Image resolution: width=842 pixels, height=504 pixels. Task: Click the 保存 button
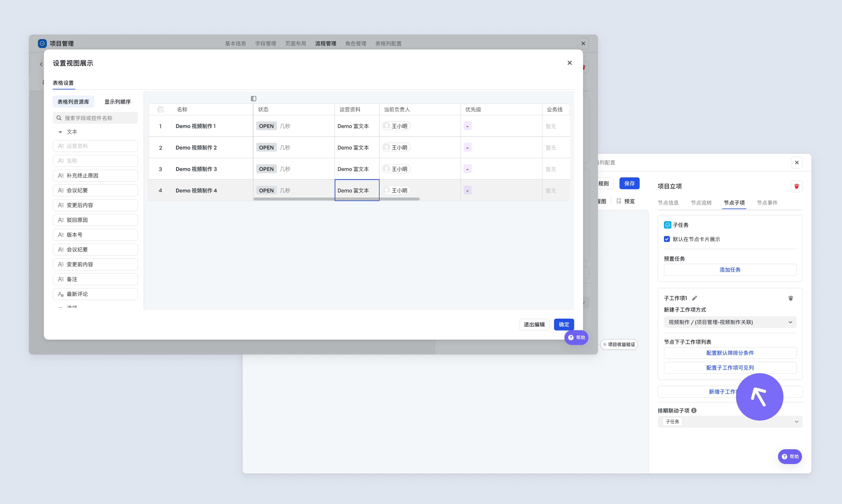(x=629, y=183)
